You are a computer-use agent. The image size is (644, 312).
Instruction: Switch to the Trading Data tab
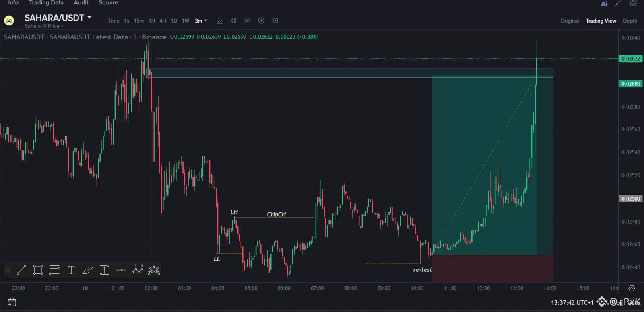coord(46,3)
